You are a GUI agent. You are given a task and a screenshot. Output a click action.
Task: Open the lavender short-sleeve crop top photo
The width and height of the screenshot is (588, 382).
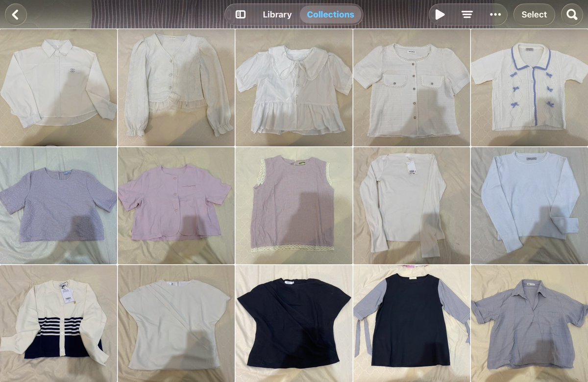click(x=58, y=205)
